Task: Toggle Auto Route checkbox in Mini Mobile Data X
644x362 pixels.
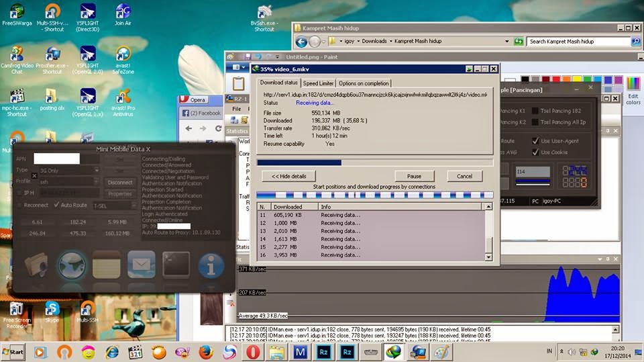Action: pyautogui.click(x=56, y=205)
